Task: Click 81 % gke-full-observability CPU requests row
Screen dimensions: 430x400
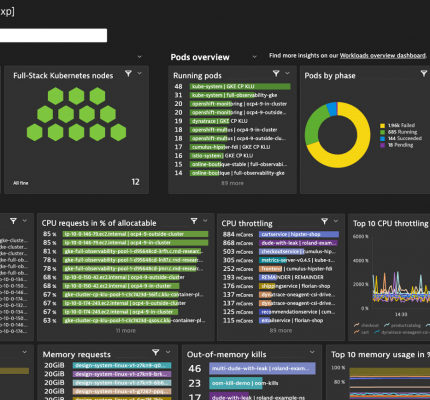Action: pos(126,251)
